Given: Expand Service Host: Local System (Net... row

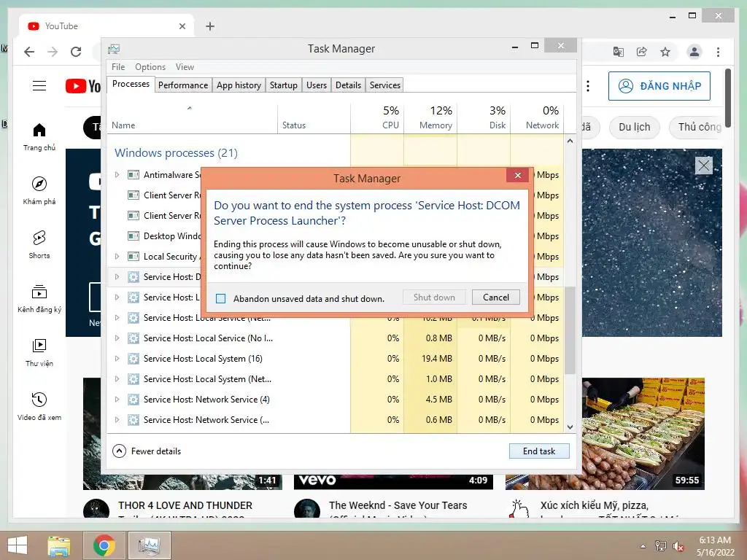Looking at the screenshot, I should 117,379.
